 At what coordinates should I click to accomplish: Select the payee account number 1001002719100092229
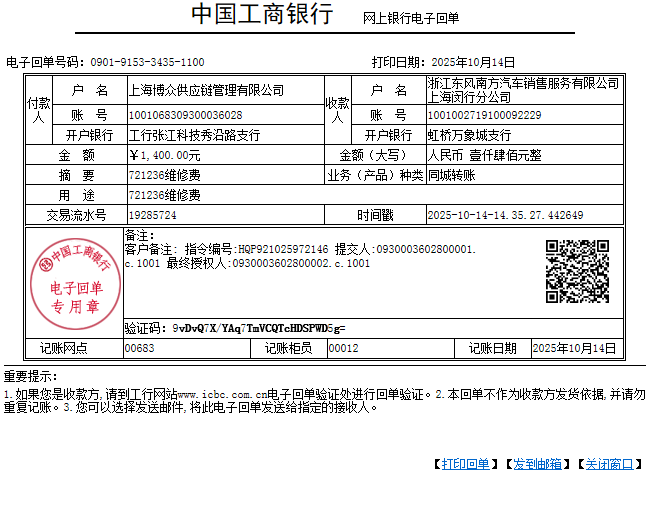click(x=484, y=115)
